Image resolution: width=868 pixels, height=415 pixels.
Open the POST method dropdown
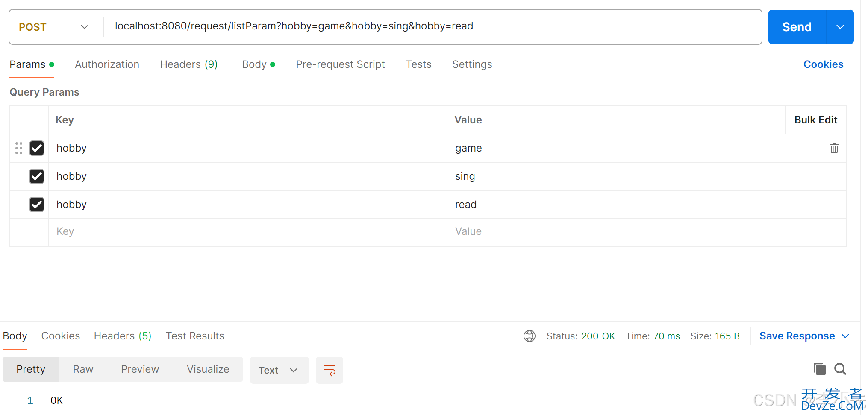click(54, 27)
